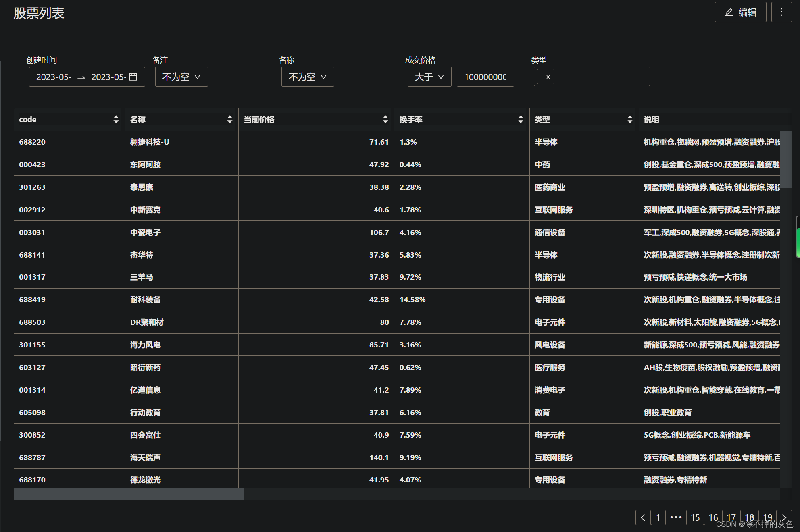Select page 1 in pagination
The height and width of the screenshot is (532, 800).
tap(658, 517)
